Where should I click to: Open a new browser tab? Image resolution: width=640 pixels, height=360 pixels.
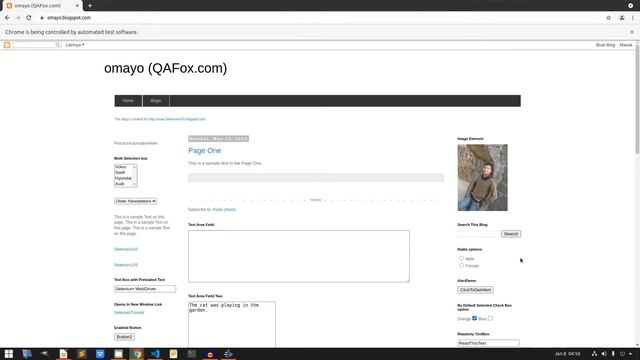[90, 6]
